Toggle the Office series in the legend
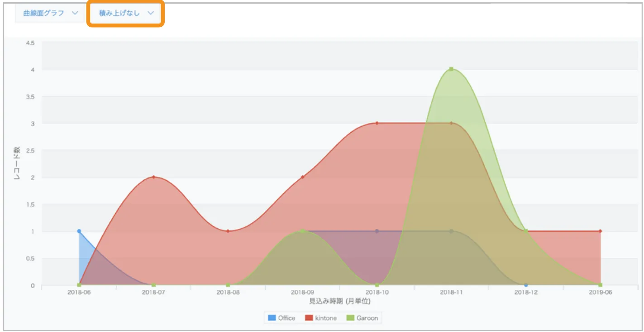The image size is (644, 332). coord(282,318)
